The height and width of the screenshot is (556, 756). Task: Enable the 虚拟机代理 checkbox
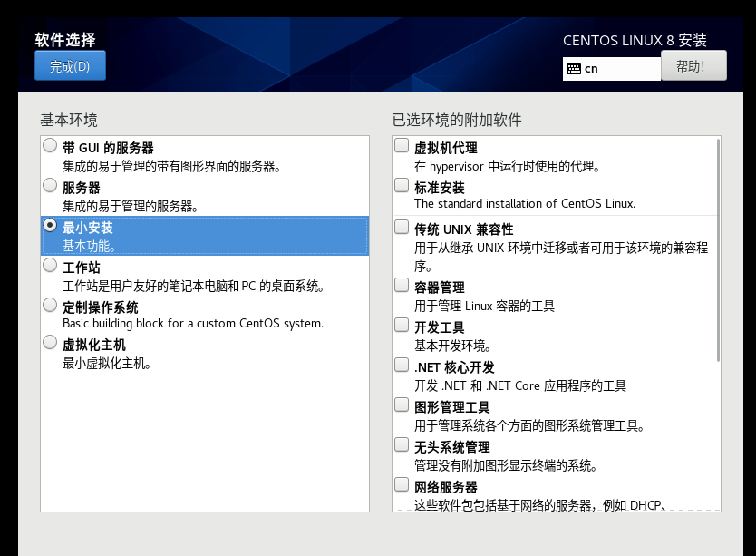pyautogui.click(x=402, y=146)
